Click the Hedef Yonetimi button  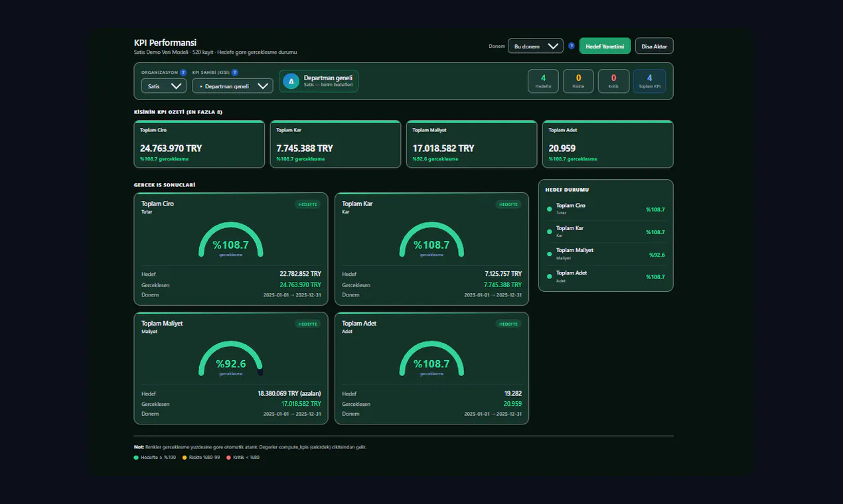point(605,46)
